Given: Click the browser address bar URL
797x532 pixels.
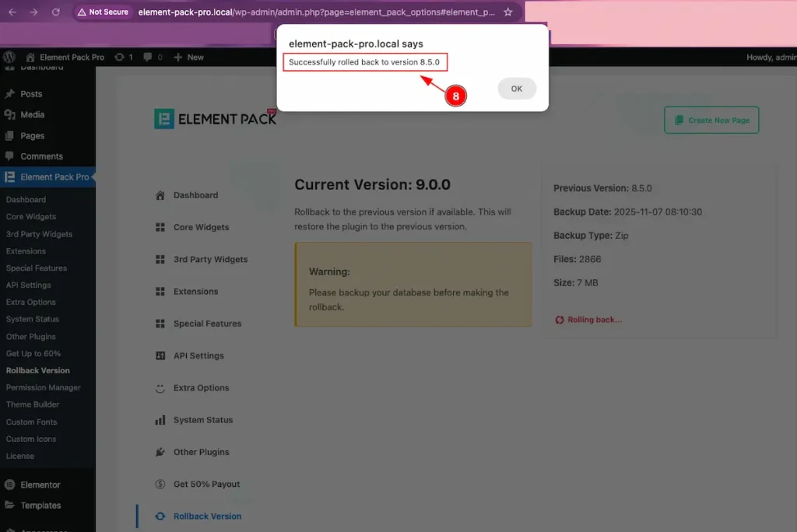Looking at the screenshot, I should pyautogui.click(x=311, y=12).
